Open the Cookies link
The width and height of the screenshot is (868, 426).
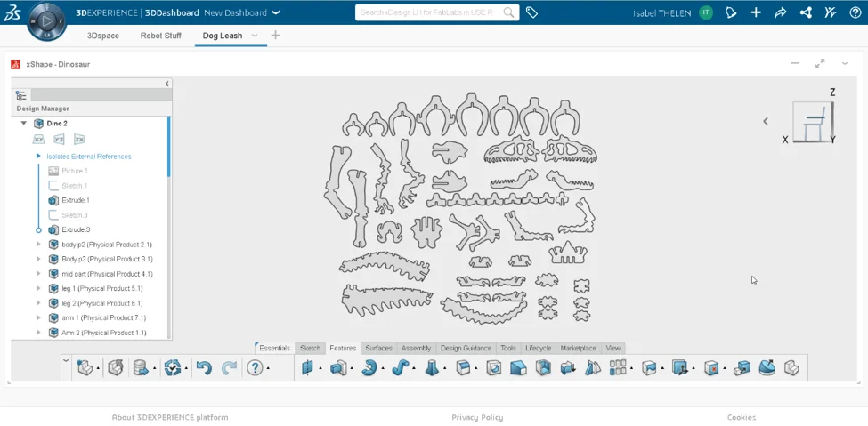pos(742,417)
